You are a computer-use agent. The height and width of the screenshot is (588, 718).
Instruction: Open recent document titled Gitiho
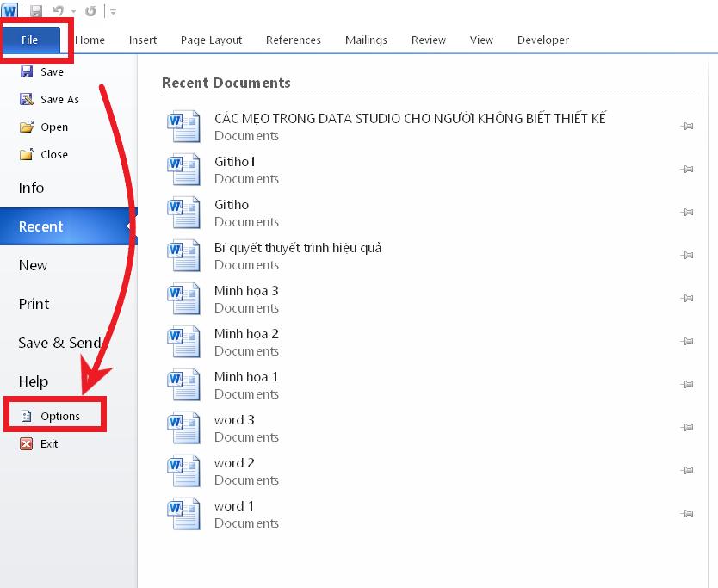pyautogui.click(x=430, y=213)
